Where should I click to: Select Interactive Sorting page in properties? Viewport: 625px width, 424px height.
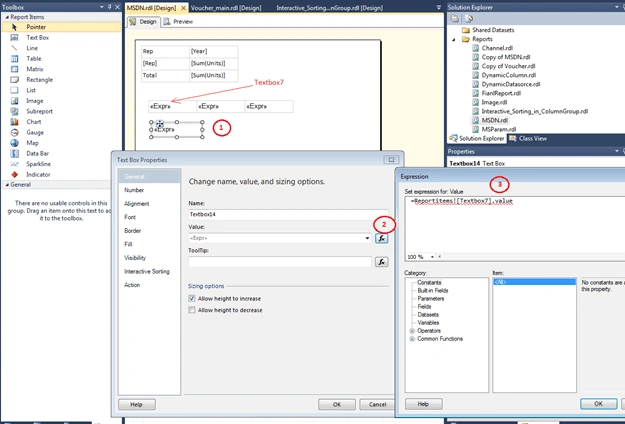(147, 271)
